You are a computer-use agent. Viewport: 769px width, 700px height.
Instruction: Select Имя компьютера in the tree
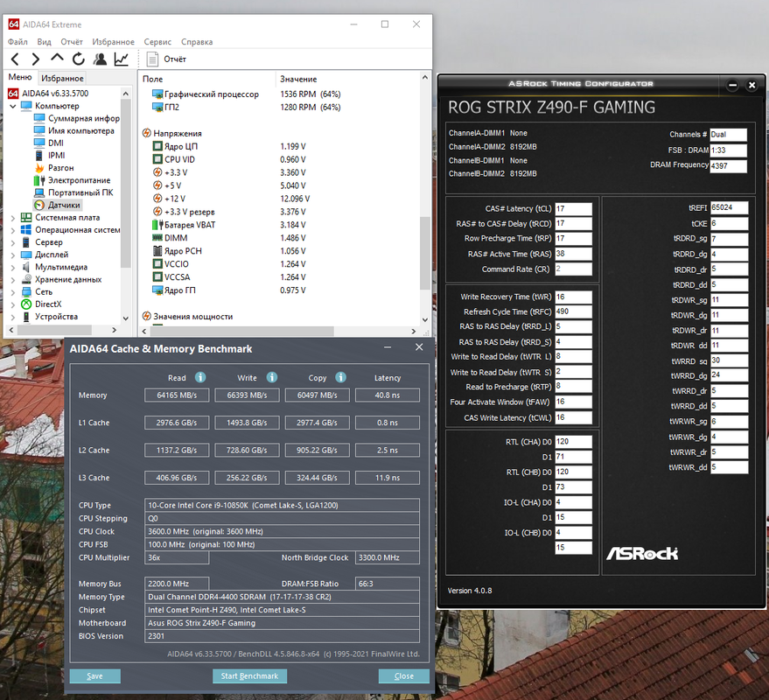point(74,130)
